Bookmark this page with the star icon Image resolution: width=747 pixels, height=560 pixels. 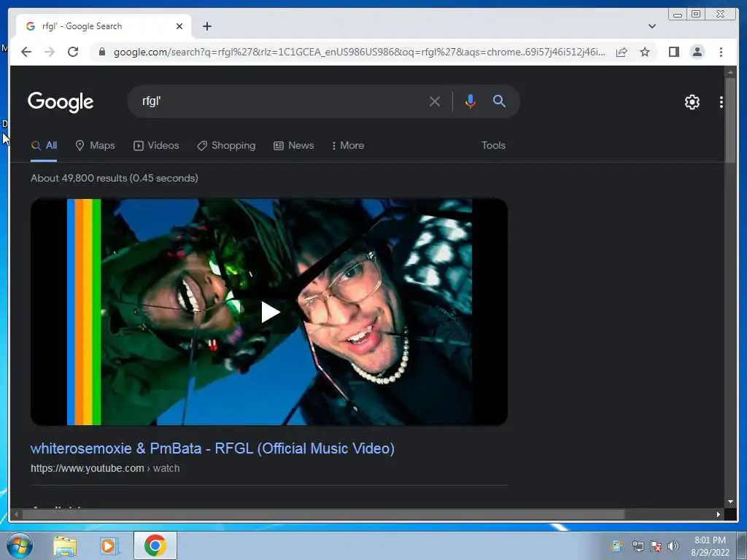coord(645,52)
